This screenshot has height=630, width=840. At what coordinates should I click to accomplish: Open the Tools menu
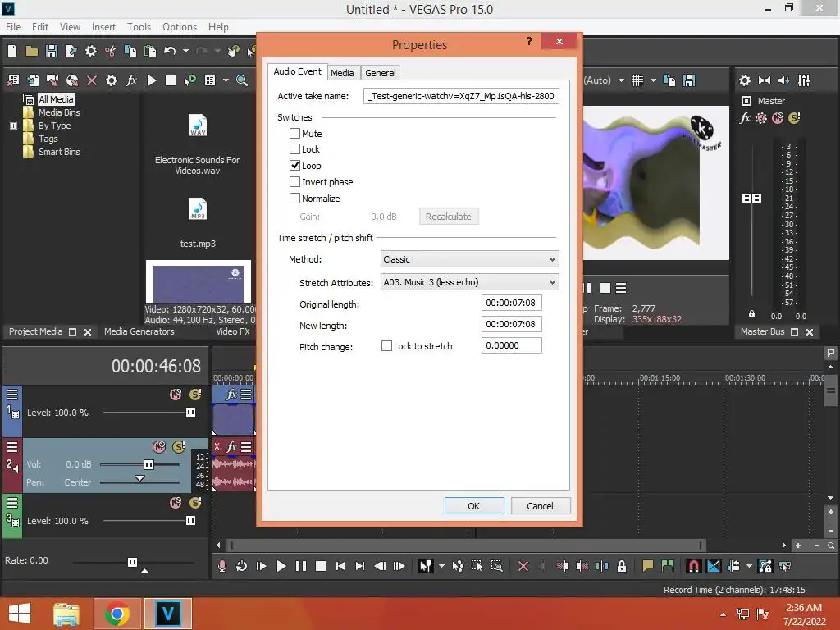(x=139, y=27)
